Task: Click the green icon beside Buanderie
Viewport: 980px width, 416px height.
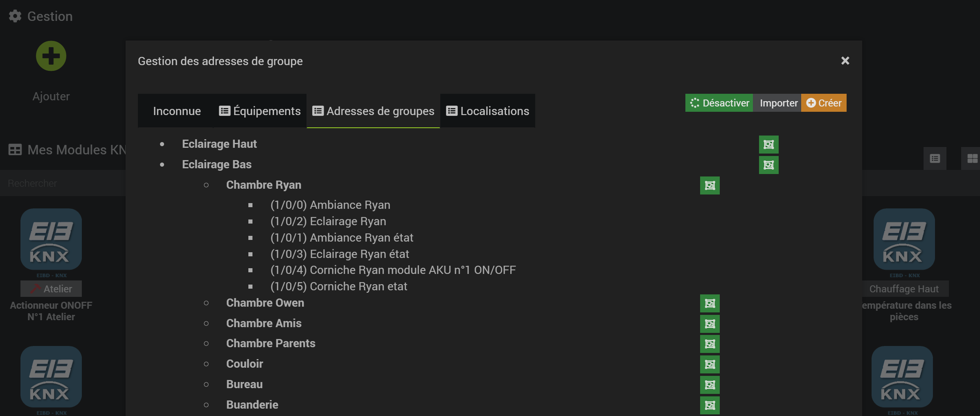Action: [x=710, y=405]
